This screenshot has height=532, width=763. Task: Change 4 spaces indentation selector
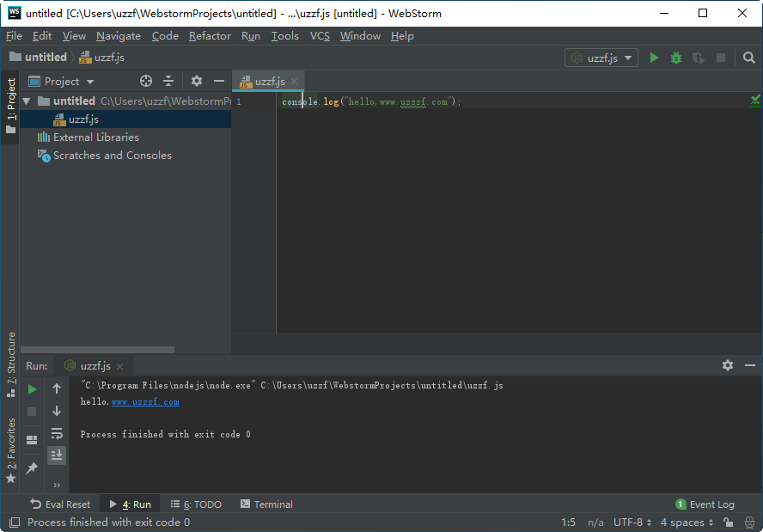point(687,523)
